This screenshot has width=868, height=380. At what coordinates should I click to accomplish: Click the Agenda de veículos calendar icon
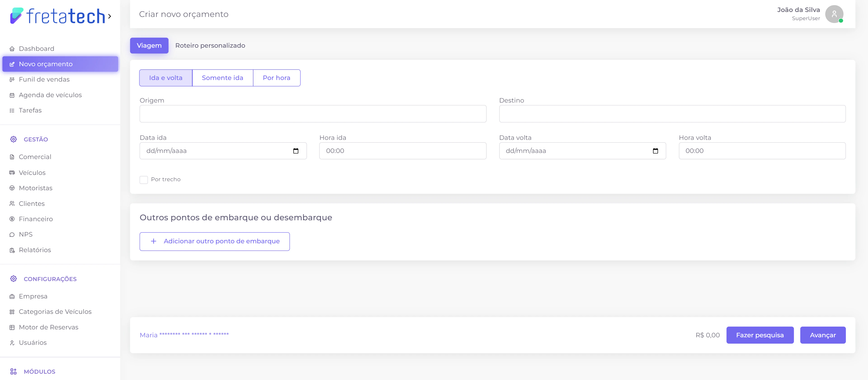point(12,95)
